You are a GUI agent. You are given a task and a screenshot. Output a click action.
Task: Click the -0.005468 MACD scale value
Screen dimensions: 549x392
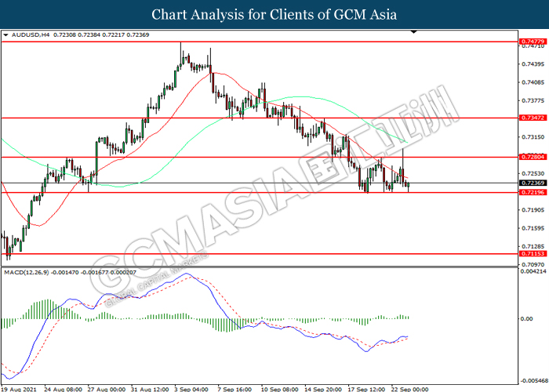[x=534, y=381]
